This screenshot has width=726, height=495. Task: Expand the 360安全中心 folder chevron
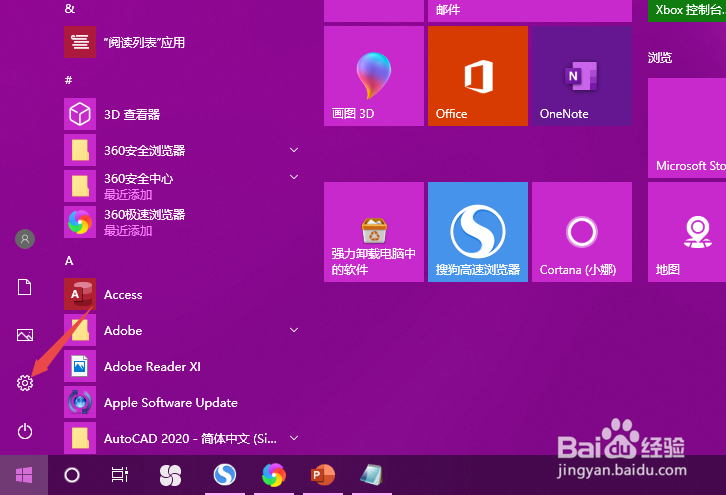point(294,177)
